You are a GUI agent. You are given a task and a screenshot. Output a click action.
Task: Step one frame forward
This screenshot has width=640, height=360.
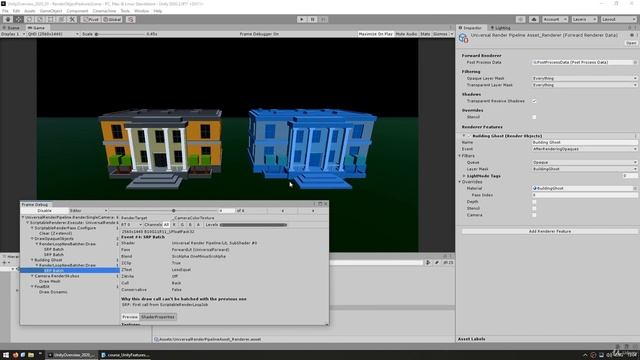323,19
